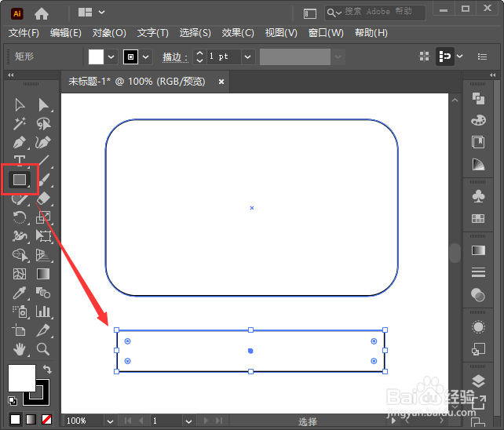Select the Direct Selection tool
This screenshot has height=430, width=504.
(43, 105)
